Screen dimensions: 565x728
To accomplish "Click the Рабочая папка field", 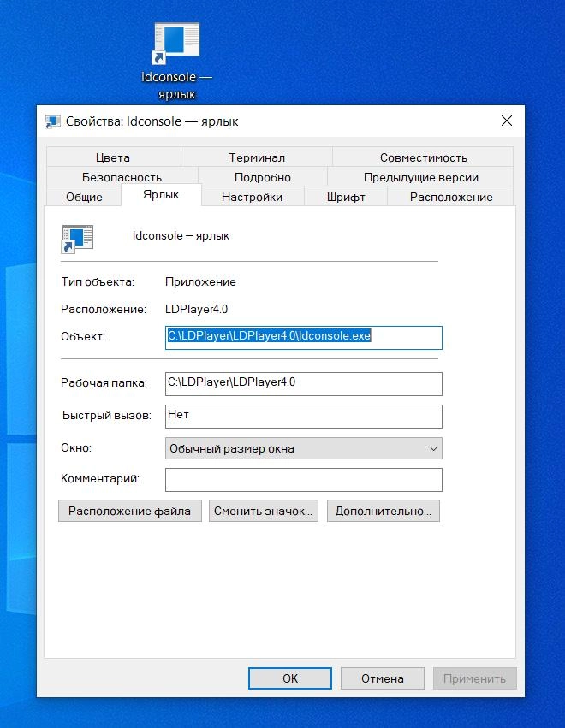I will [x=303, y=383].
